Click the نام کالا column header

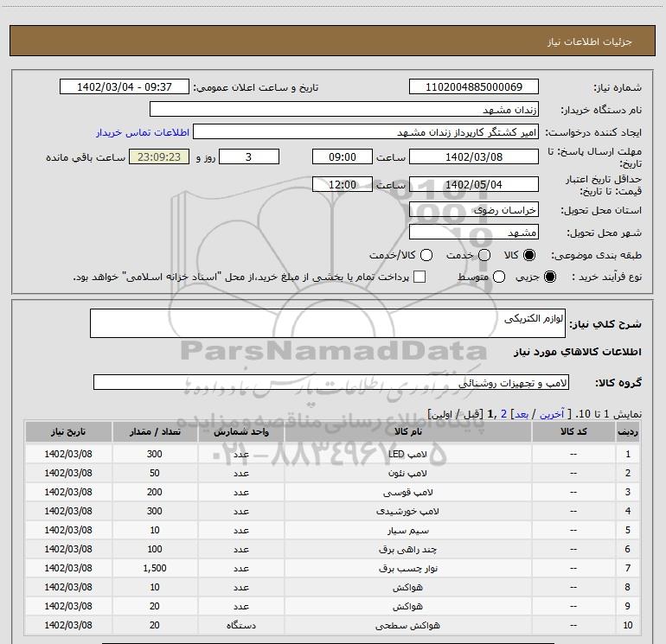coord(407,431)
